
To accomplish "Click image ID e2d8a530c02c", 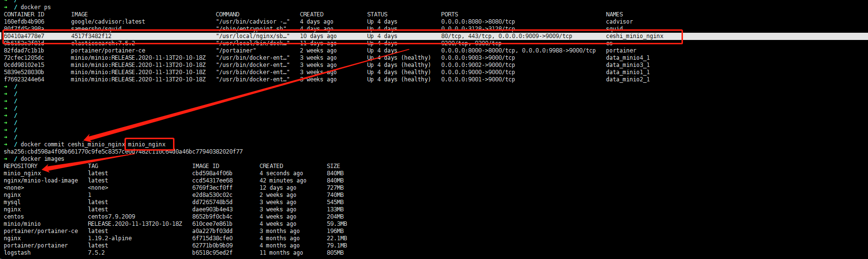I will pos(212,195).
